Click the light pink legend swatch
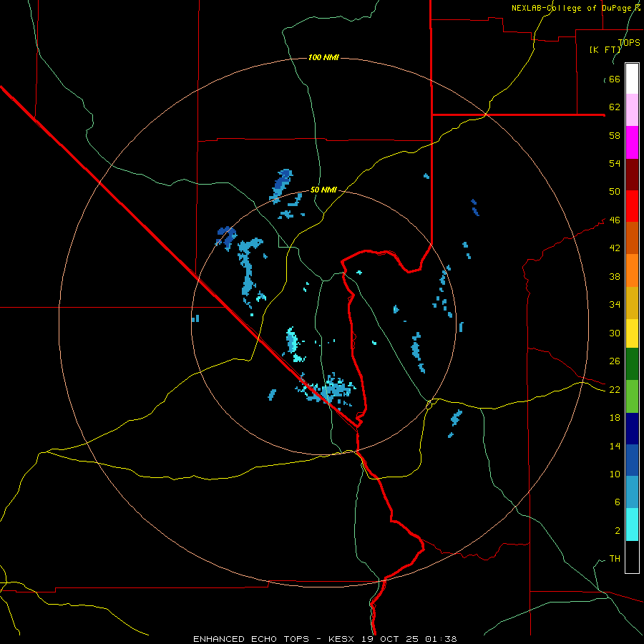The width and height of the screenshot is (644, 644). 632,109
